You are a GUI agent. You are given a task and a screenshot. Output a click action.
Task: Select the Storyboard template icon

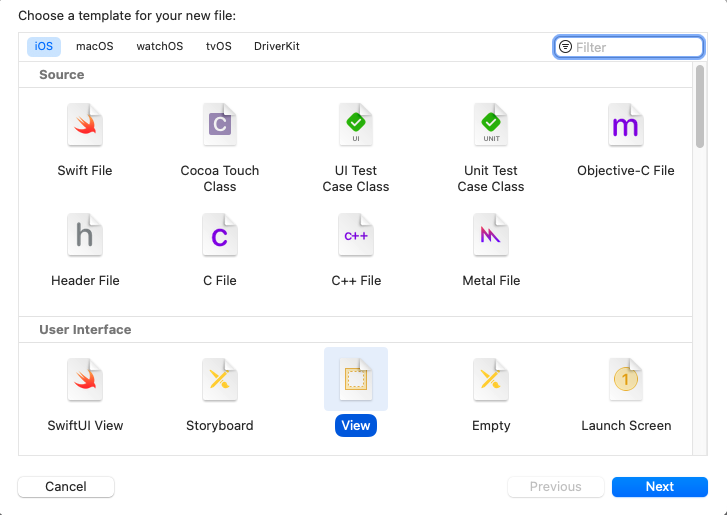pos(220,380)
